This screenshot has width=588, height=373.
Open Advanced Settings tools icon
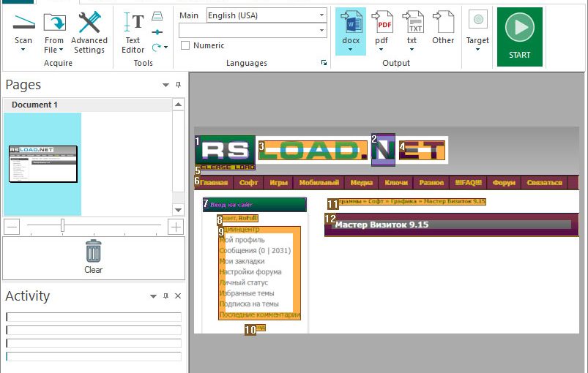click(x=89, y=22)
